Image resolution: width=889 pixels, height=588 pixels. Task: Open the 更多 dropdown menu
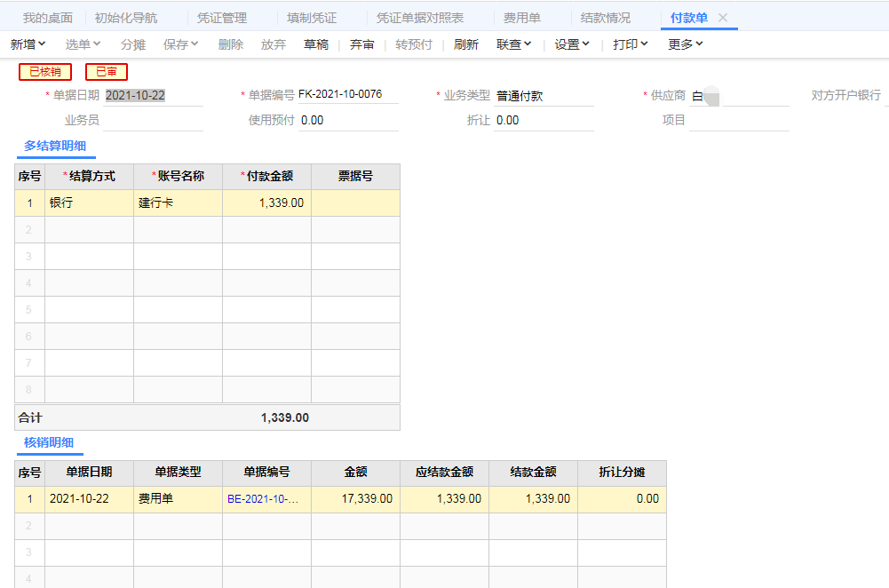[x=686, y=44]
